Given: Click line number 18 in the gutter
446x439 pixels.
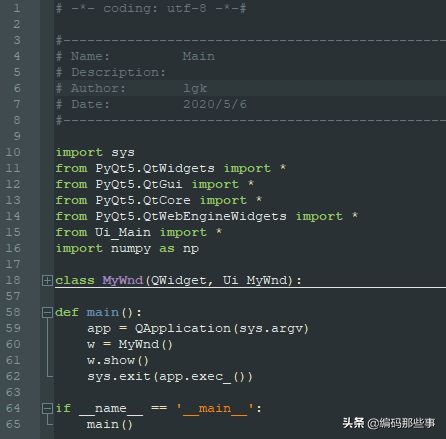Looking at the screenshot, I should [x=13, y=280].
